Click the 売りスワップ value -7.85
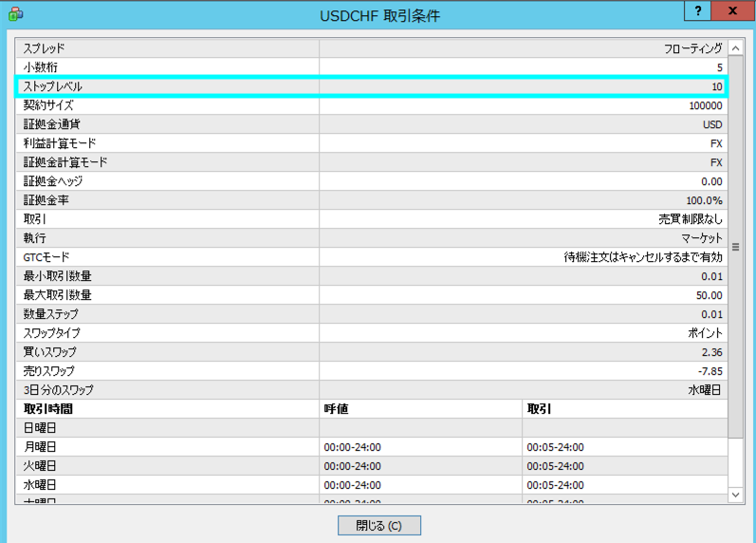 click(708, 371)
